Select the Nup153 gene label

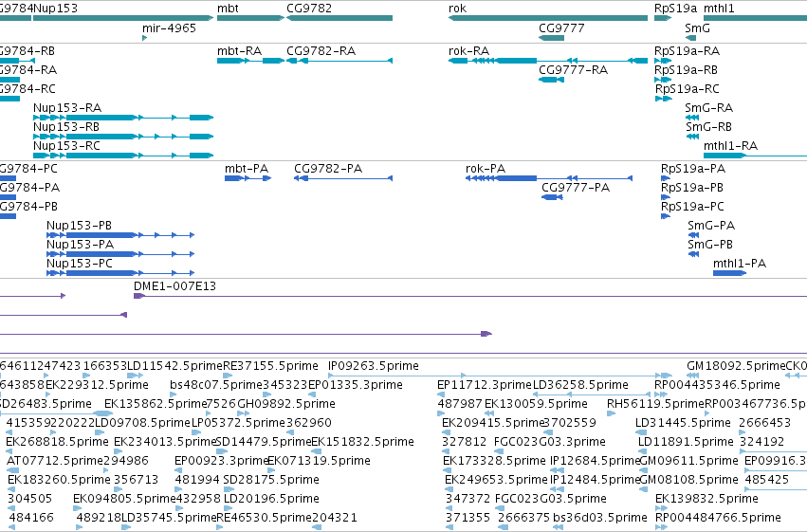56,9
